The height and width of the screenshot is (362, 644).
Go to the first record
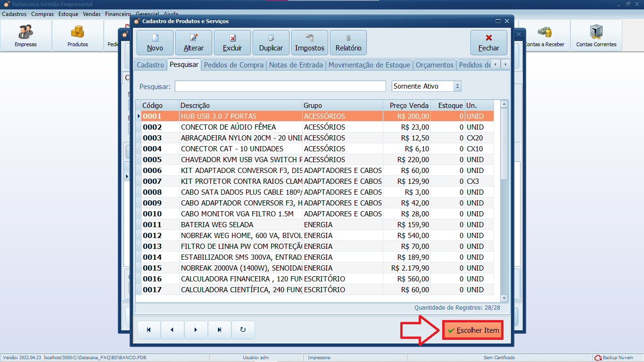coord(149,330)
